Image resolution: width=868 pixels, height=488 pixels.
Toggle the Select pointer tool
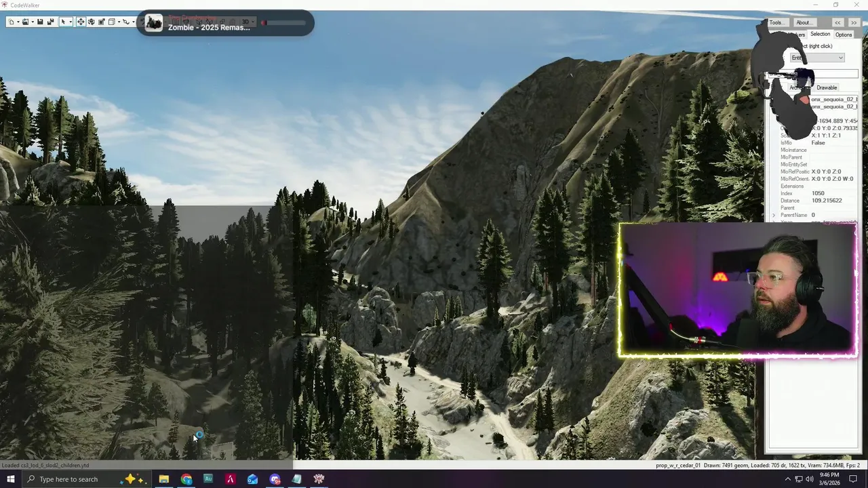tap(63, 22)
